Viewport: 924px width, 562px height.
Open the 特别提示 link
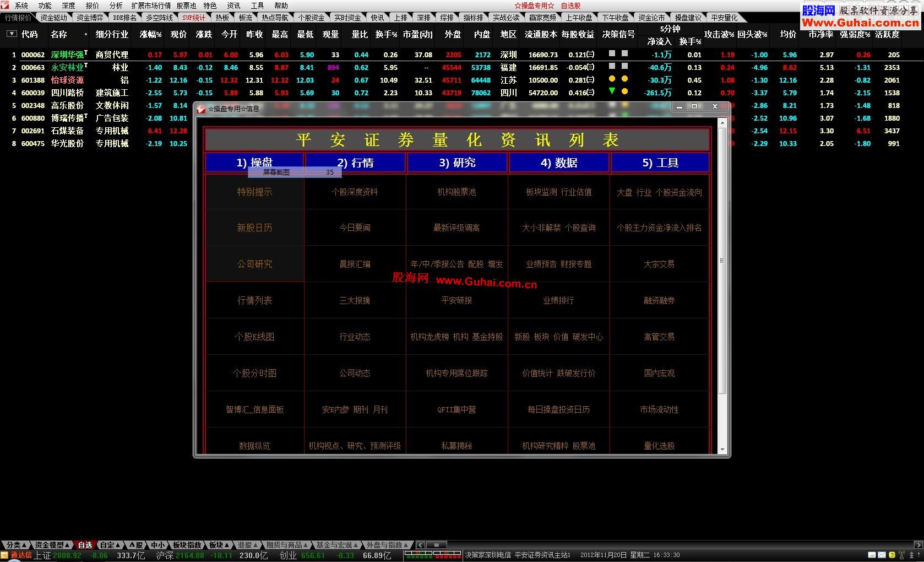[x=254, y=192]
